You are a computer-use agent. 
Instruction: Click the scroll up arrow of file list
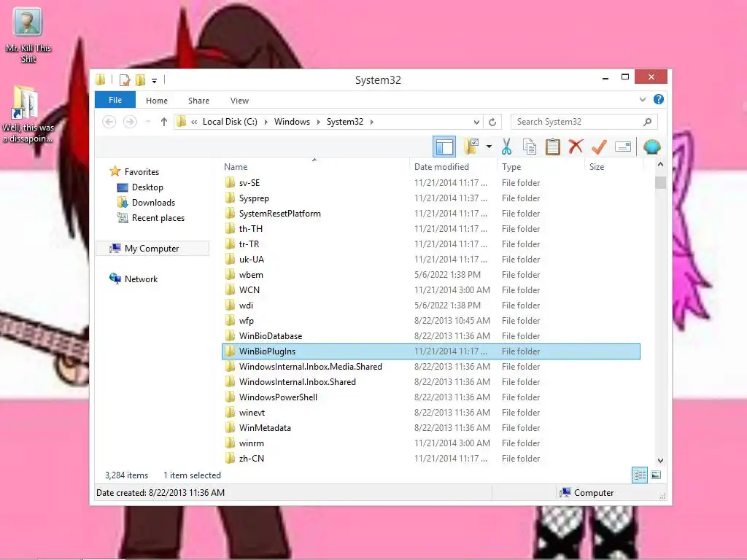pos(660,164)
